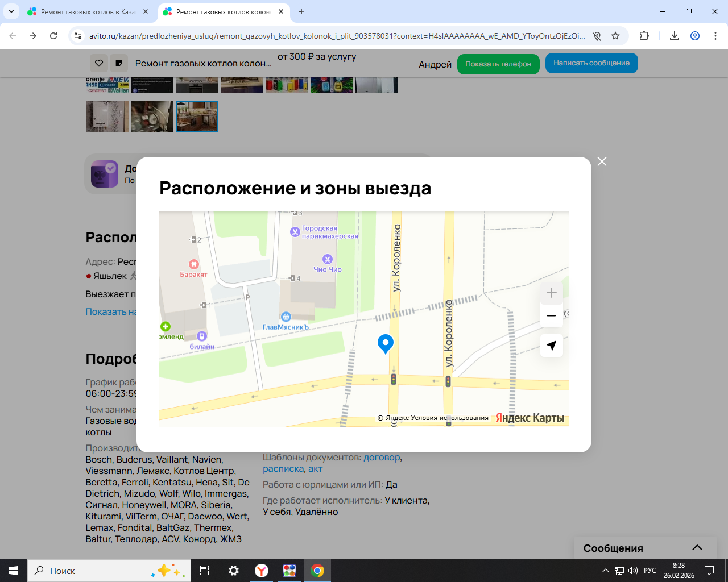The width and height of the screenshot is (728, 582).
Task: Click the blue location pin on map
Action: 386,343
